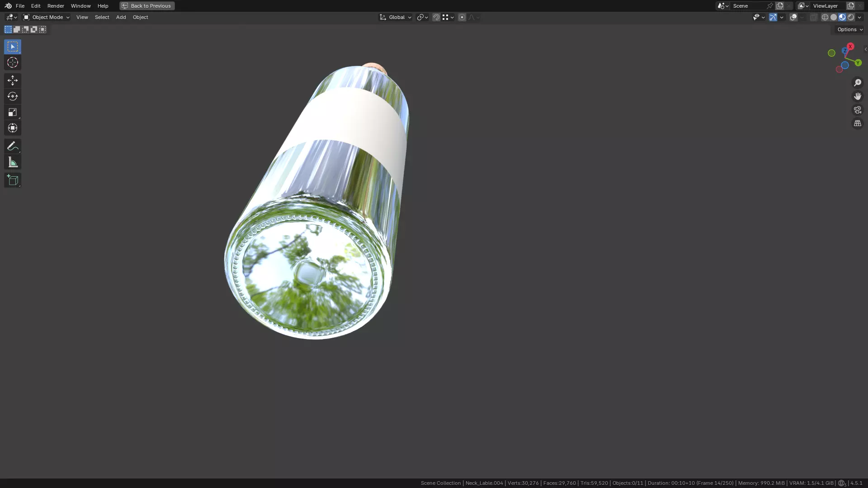The image size is (868, 488).
Task: Toggle snapping magnet
Action: [x=436, y=17]
